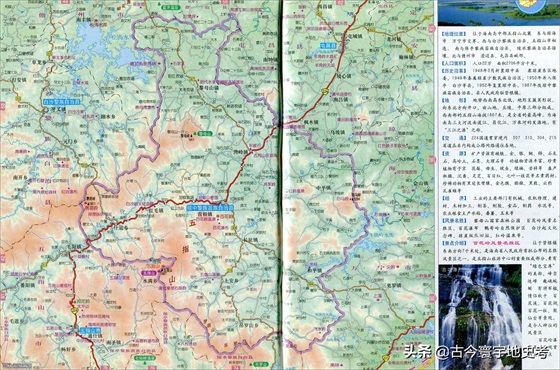Click the 【交 通】 section heading
The height and width of the screenshot is (370, 560).
click(x=454, y=138)
